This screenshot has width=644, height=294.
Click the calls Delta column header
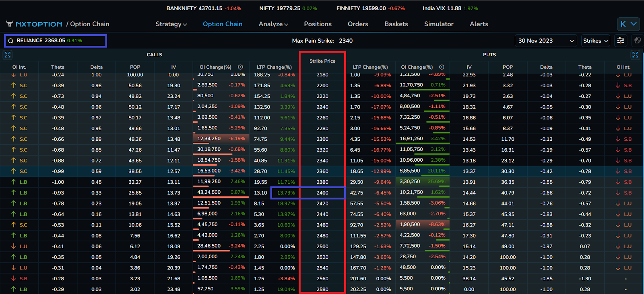click(96, 67)
